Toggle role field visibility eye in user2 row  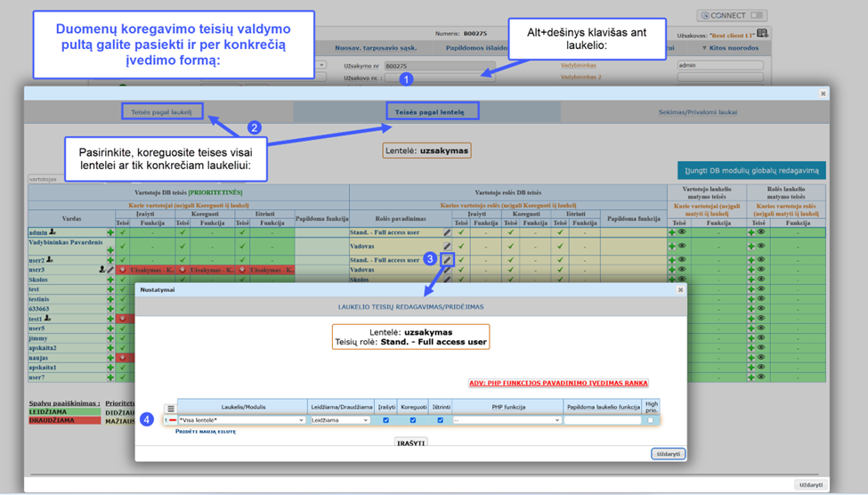(x=761, y=260)
